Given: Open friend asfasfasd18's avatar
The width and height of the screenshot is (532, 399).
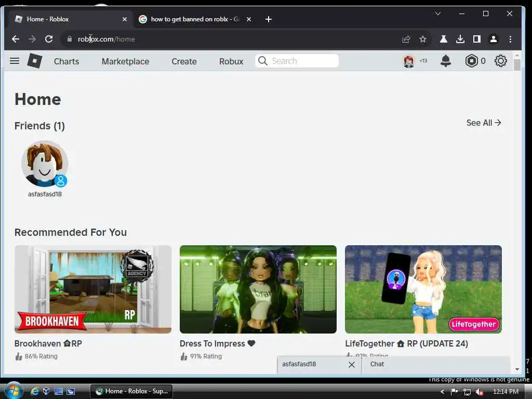Looking at the screenshot, I should (x=45, y=164).
